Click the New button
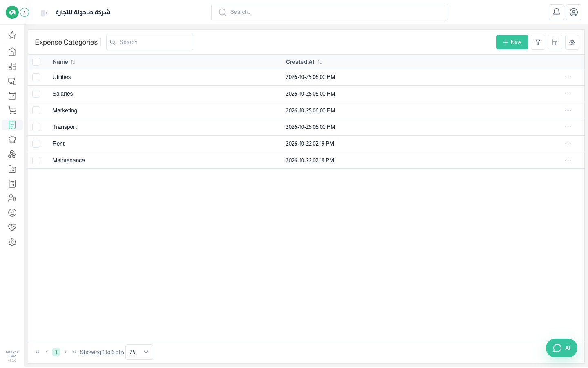The width and height of the screenshot is (588, 368). click(x=512, y=42)
